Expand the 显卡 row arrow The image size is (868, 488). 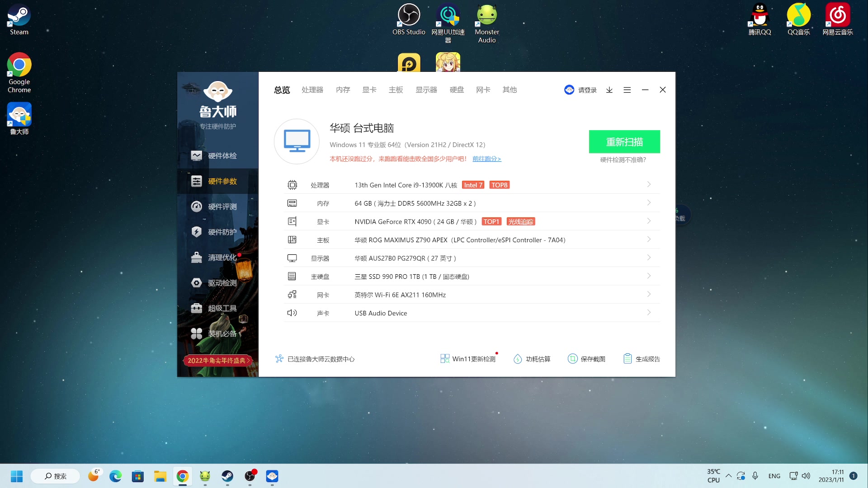[649, 221]
